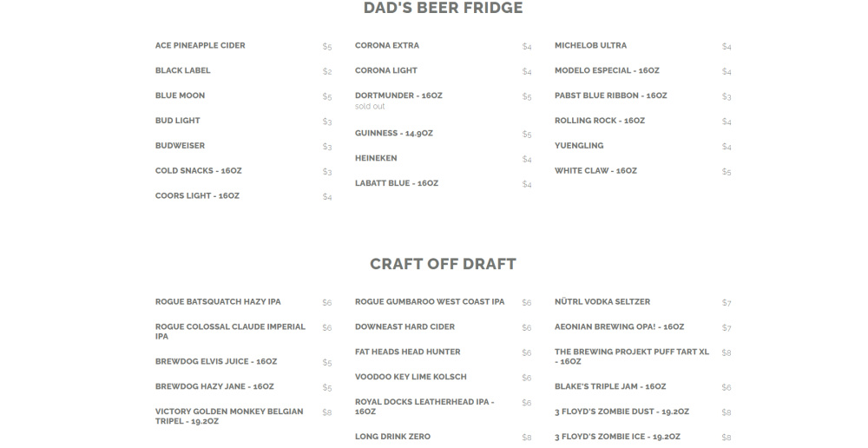The width and height of the screenshot is (868, 448).
Task: Select Blake's Triple Jam 16oz
Action: (610, 387)
